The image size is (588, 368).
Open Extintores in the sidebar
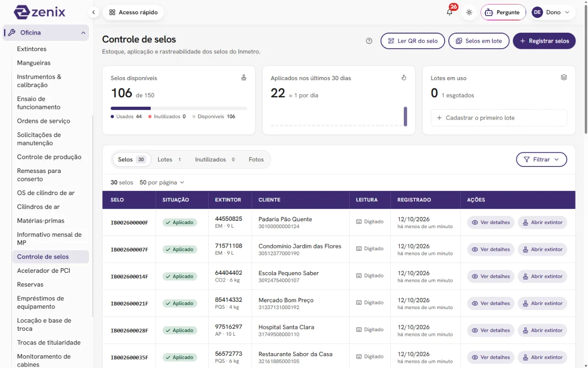click(x=32, y=49)
